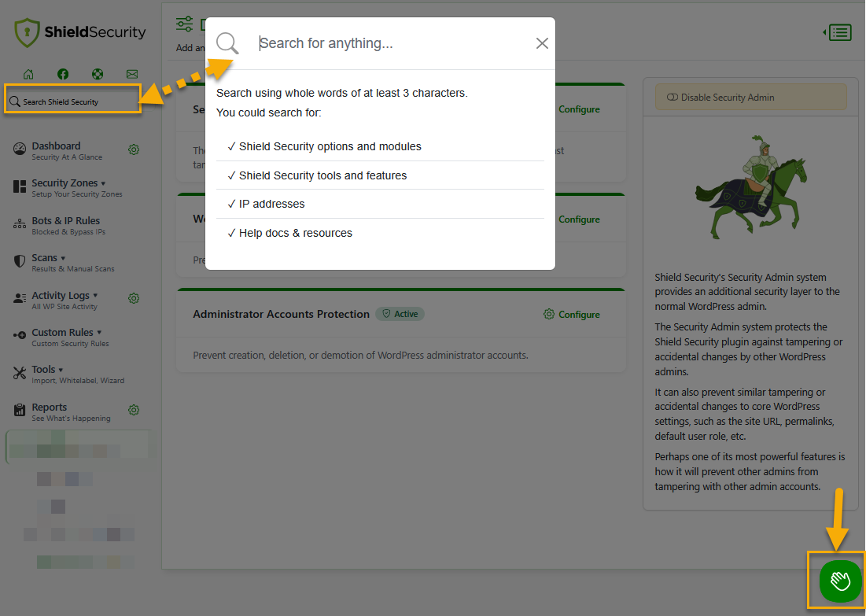Configure Administrator Accounts Protection
The image size is (866, 616).
572,315
